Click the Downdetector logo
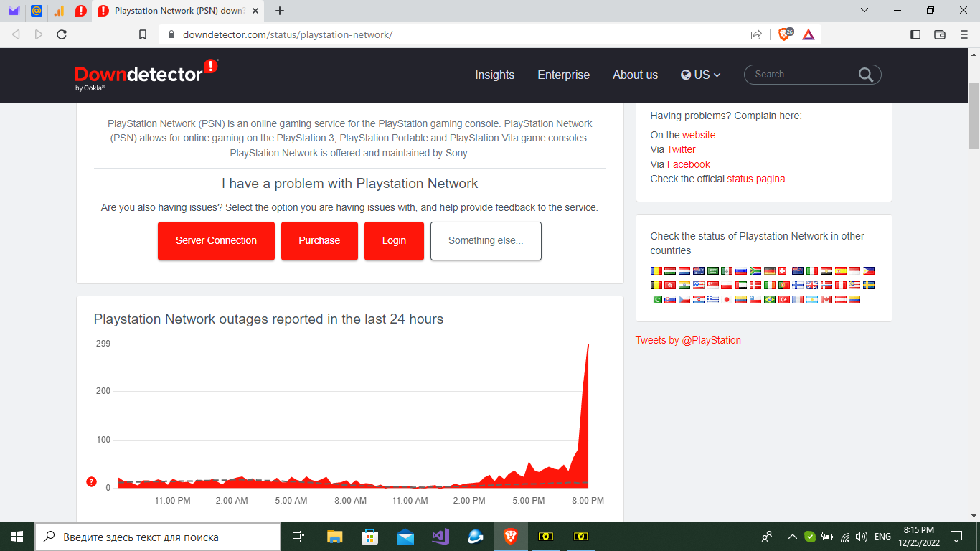The width and height of the screenshot is (980, 551). point(146,75)
